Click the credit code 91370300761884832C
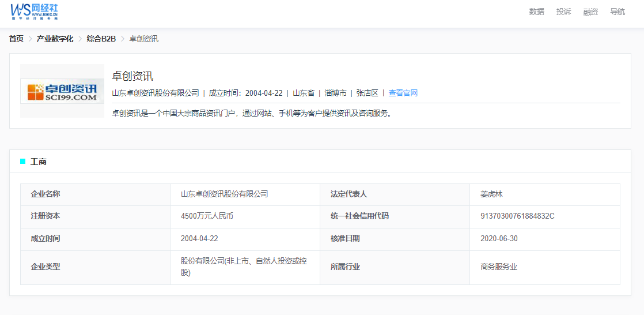644x315 pixels. (x=517, y=216)
